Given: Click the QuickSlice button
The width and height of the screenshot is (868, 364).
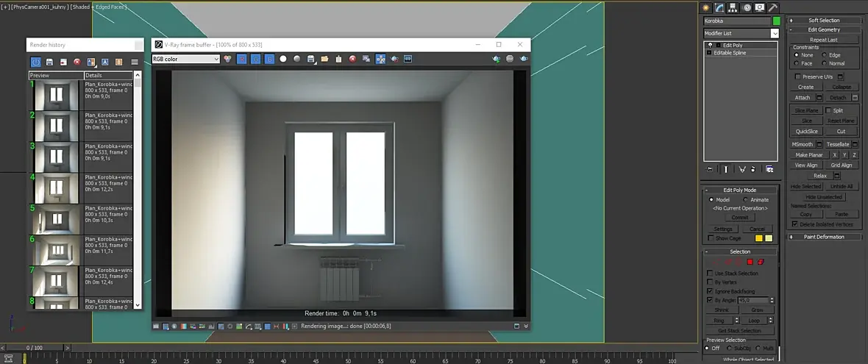Looking at the screenshot, I should tap(806, 132).
